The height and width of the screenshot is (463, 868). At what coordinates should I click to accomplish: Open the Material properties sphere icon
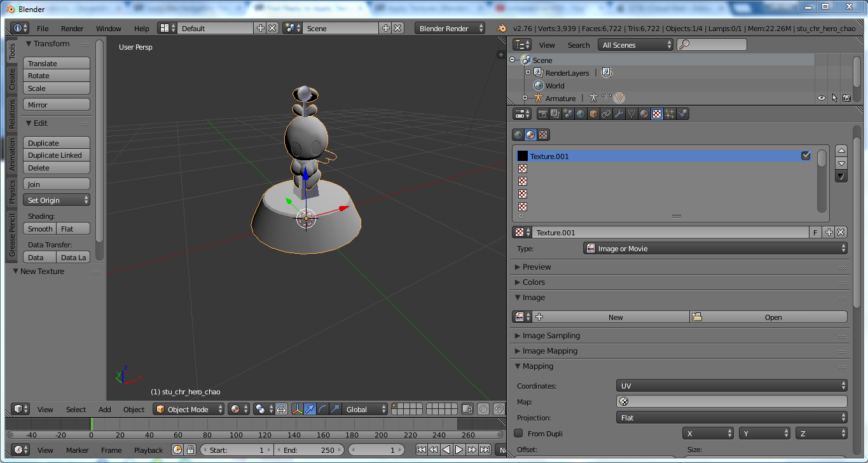(644, 114)
